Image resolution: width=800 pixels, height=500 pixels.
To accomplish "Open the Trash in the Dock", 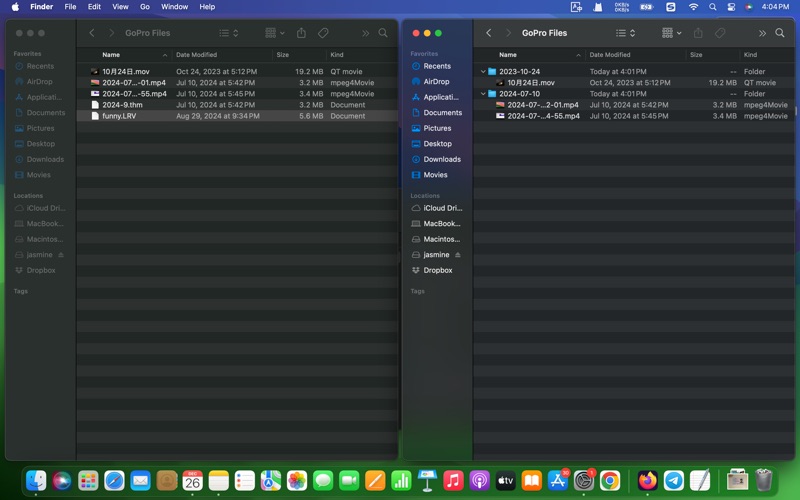I will coord(764,481).
